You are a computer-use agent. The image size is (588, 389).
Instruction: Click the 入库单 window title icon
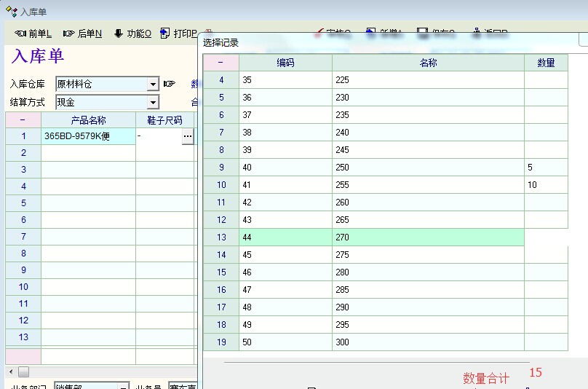[x=10, y=12]
